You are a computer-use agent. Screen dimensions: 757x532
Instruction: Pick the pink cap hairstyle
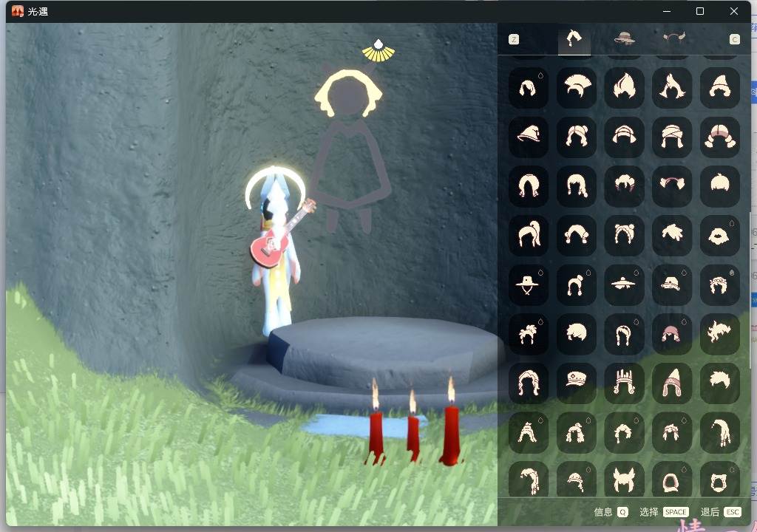[672, 334]
